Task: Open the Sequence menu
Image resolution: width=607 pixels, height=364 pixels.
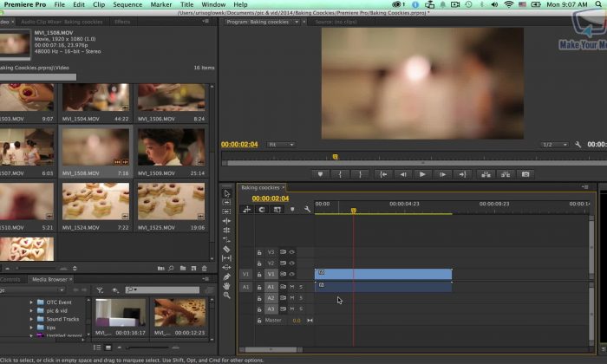Action: coord(127,4)
